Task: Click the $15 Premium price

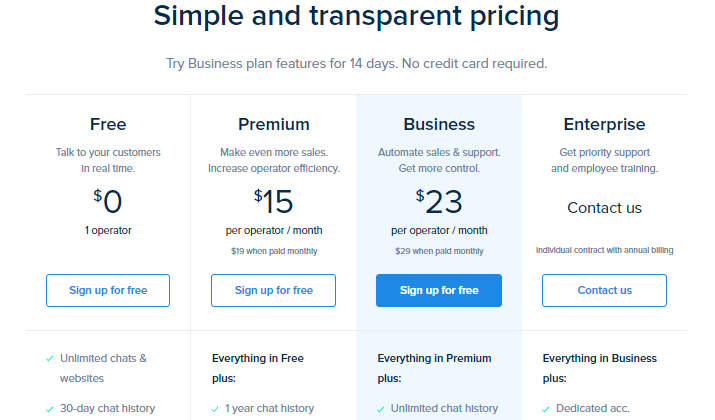Action: coord(274,201)
